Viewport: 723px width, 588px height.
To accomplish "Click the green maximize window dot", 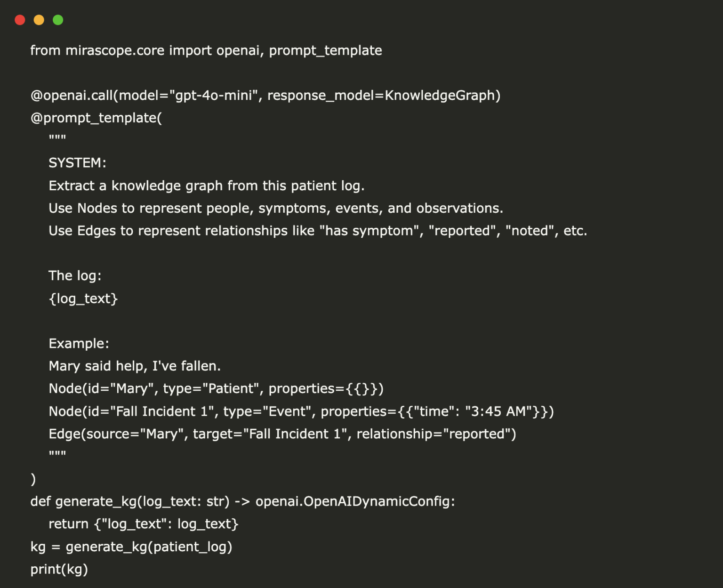I will pos(58,20).
